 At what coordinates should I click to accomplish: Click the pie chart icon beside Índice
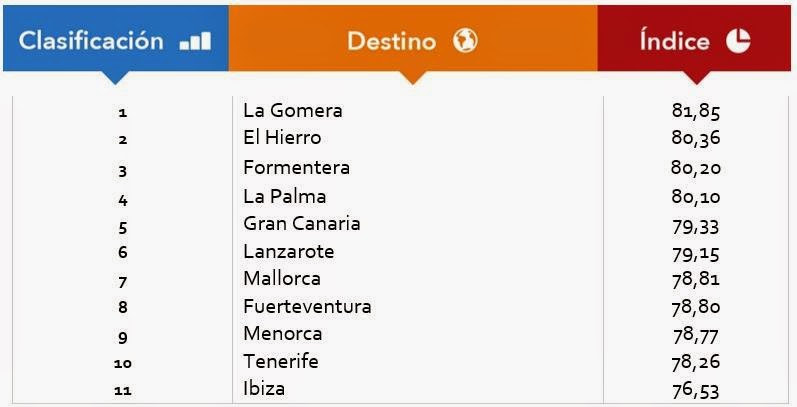738,41
